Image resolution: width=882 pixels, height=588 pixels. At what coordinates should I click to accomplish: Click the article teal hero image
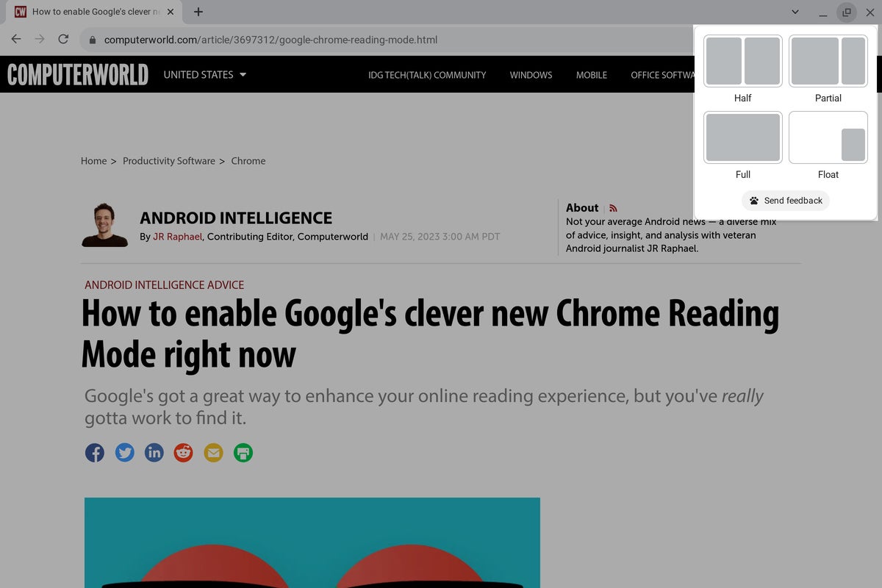click(x=312, y=542)
